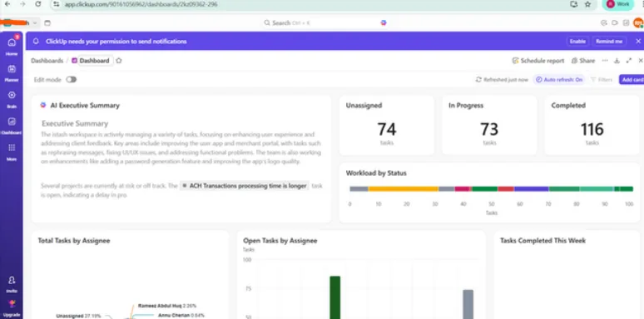Click the Total Tasks by Assignee heading
This screenshot has width=644, height=319.
click(74, 241)
